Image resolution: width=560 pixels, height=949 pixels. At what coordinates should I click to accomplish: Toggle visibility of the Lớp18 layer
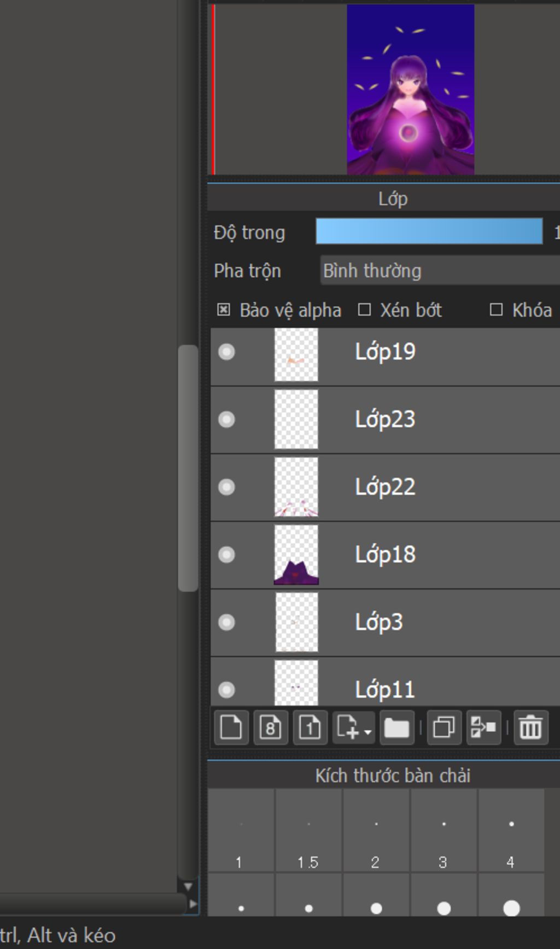point(226,555)
